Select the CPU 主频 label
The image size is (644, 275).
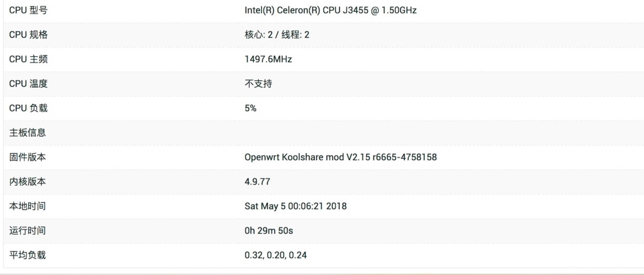[28, 59]
